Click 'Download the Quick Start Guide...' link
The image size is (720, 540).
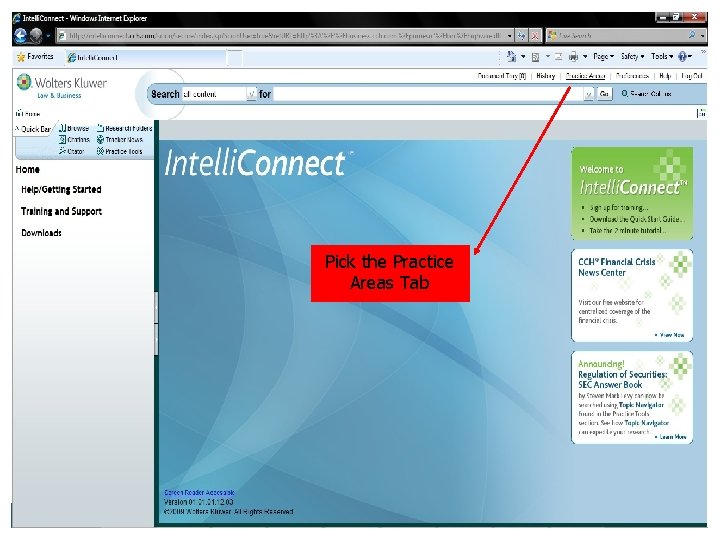click(x=636, y=219)
